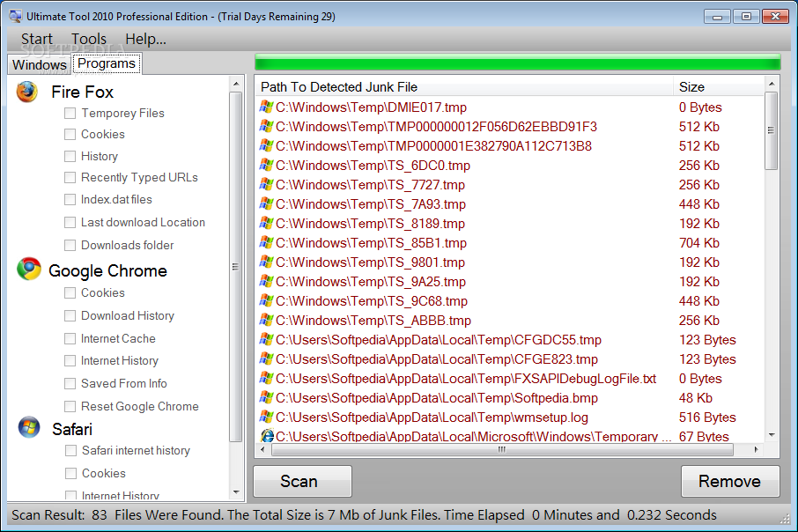Click junk list vertical scroll down arrow
798x532 pixels.
772,435
